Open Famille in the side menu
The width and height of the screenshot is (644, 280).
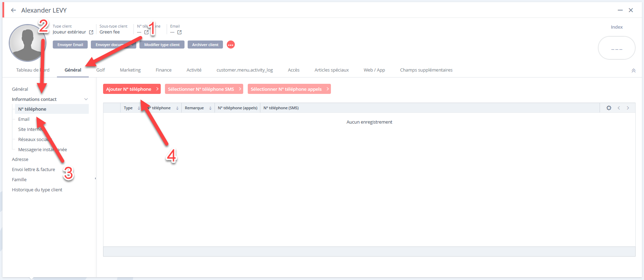pos(19,179)
